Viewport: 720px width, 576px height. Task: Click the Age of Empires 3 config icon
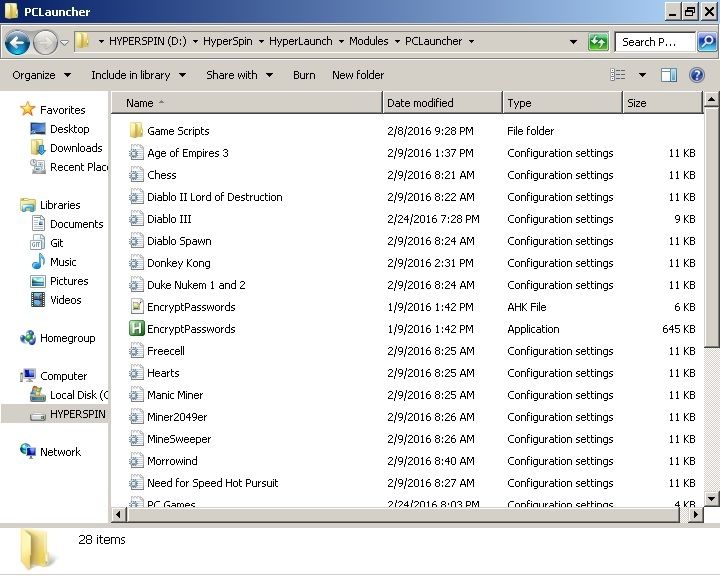click(x=136, y=153)
